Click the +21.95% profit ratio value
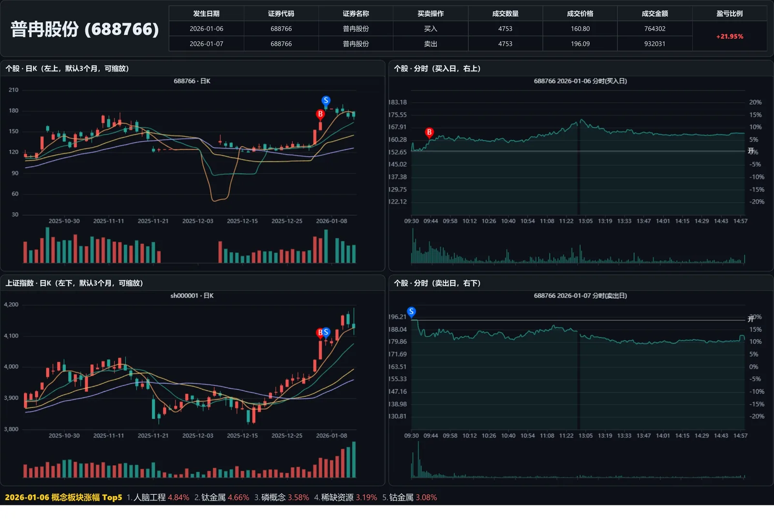 pos(729,36)
